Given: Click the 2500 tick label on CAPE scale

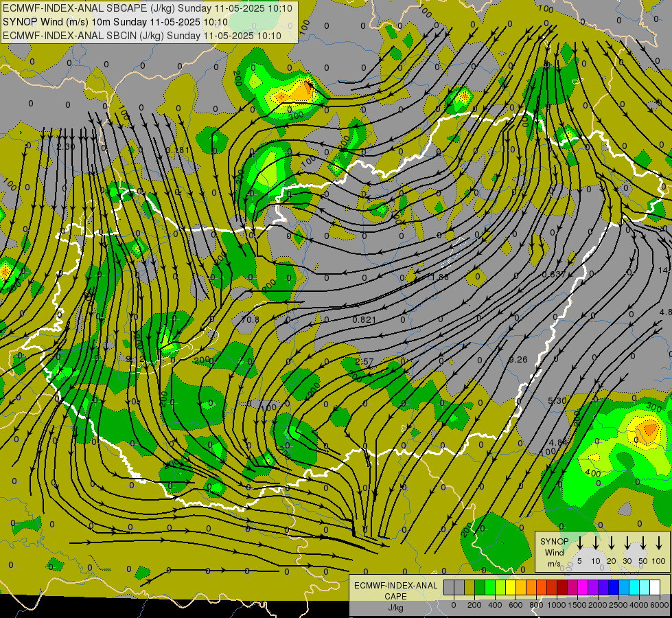Looking at the screenshot, I should pyautogui.click(x=618, y=605).
